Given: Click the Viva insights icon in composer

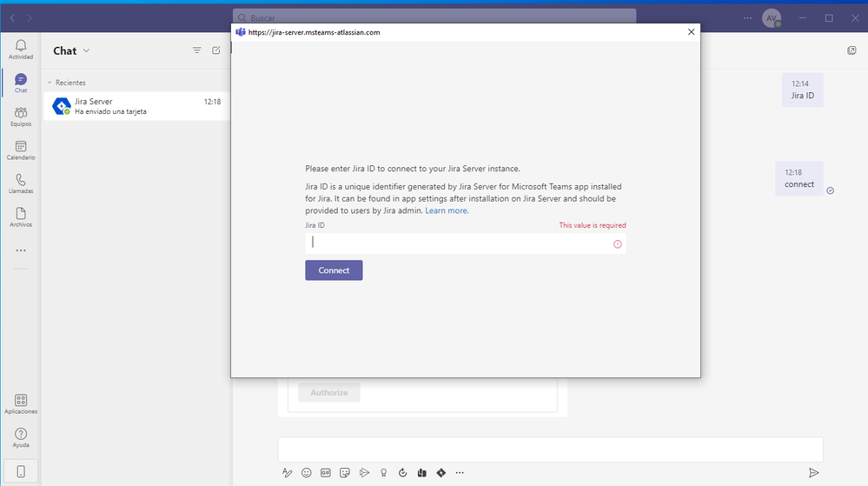Looking at the screenshot, I should [x=421, y=473].
